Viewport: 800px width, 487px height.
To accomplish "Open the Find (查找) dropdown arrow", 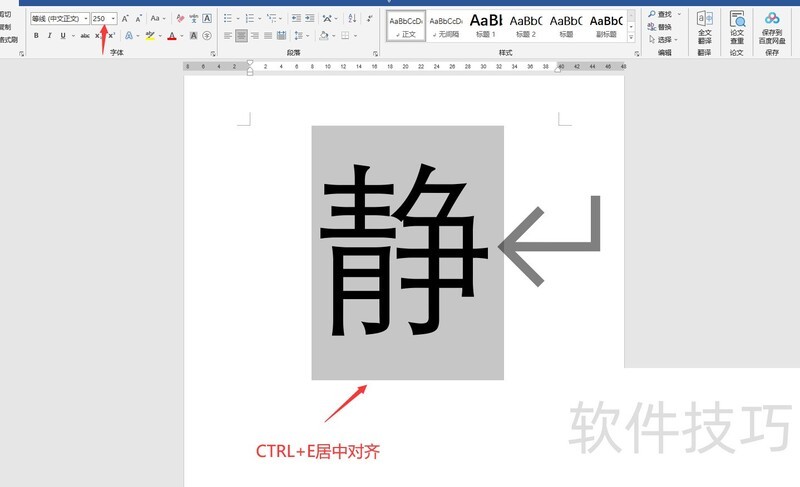I will coord(679,14).
